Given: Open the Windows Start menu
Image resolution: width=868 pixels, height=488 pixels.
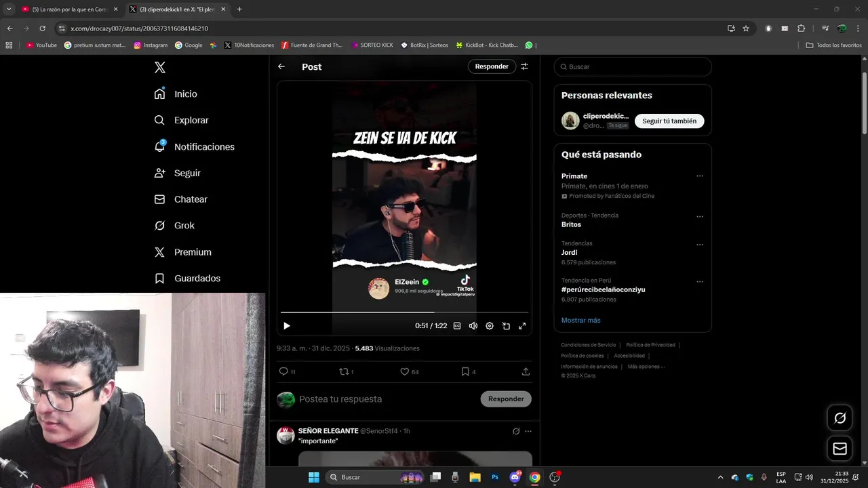Looking at the screenshot, I should tap(314, 477).
